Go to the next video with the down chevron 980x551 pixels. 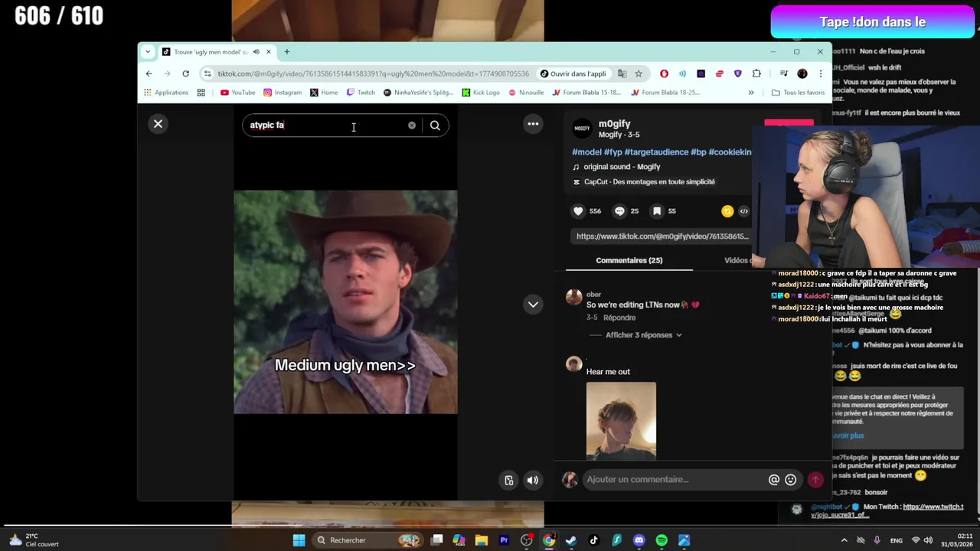click(x=533, y=305)
